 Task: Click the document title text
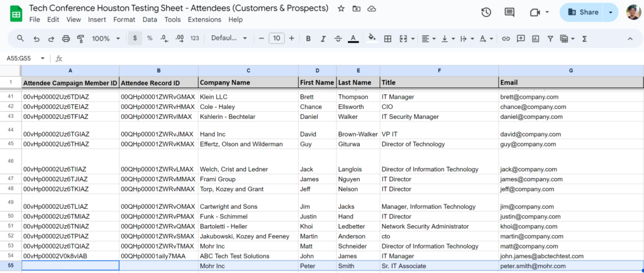[x=179, y=8]
